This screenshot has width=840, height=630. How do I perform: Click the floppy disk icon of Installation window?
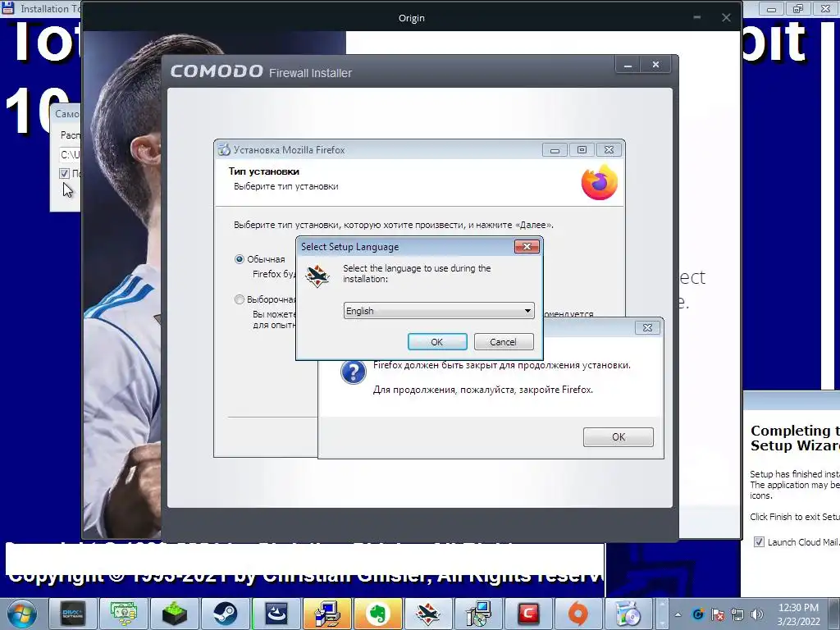pyautogui.click(x=8, y=7)
